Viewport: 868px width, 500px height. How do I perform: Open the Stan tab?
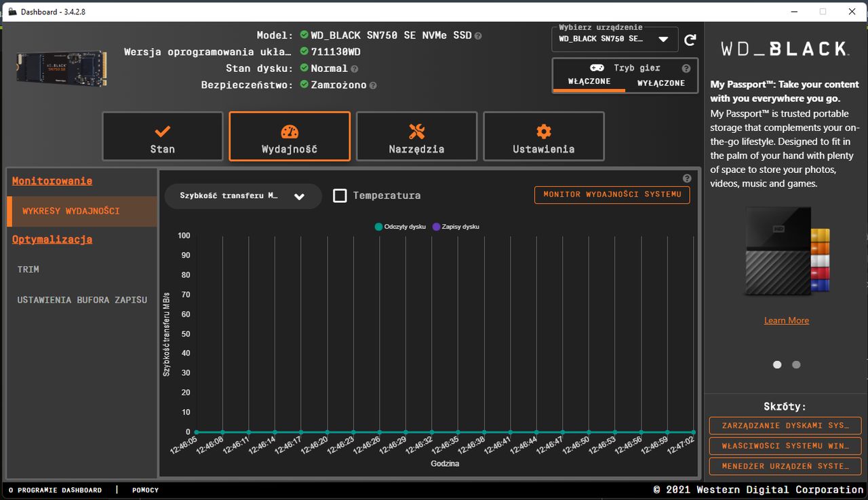[x=163, y=136]
